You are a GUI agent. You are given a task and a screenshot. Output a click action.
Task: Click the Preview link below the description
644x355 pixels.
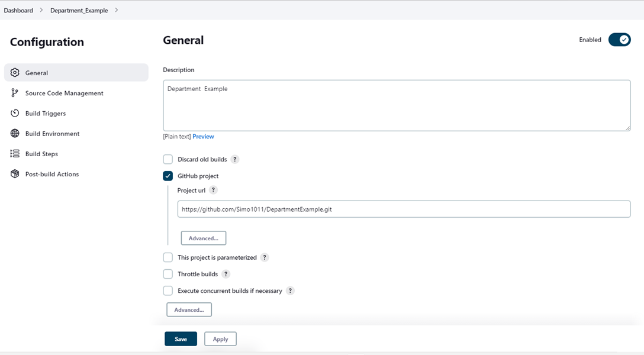tap(203, 136)
